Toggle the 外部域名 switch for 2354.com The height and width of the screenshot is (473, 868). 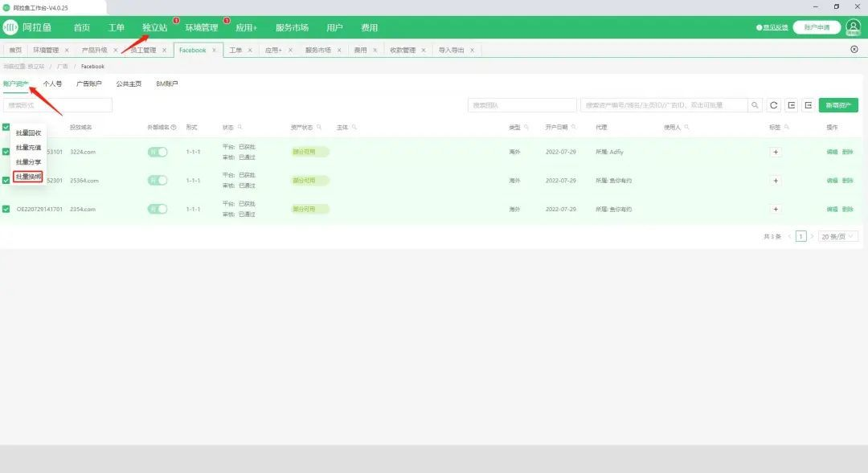click(x=158, y=209)
